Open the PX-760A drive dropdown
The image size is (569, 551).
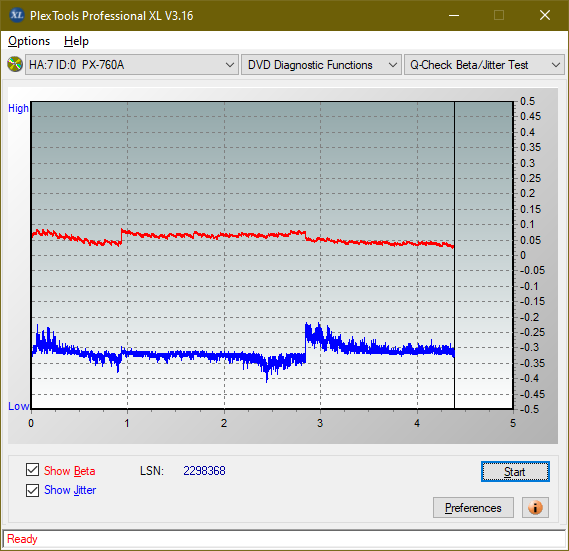pyautogui.click(x=132, y=65)
